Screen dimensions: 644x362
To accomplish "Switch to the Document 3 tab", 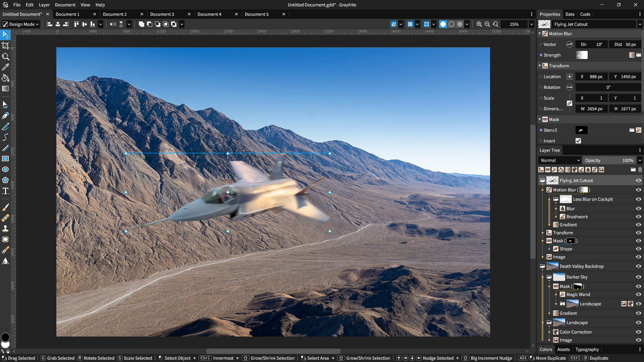I will point(162,14).
